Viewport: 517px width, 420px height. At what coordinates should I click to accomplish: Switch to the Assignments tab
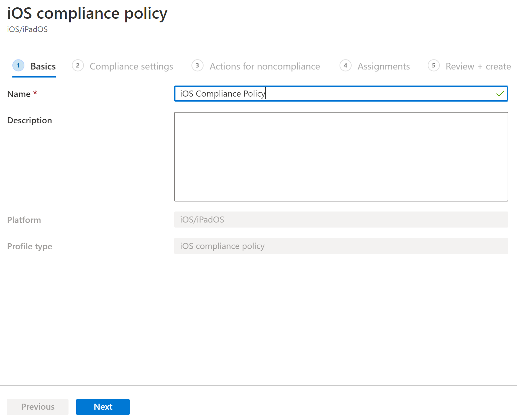coord(384,66)
